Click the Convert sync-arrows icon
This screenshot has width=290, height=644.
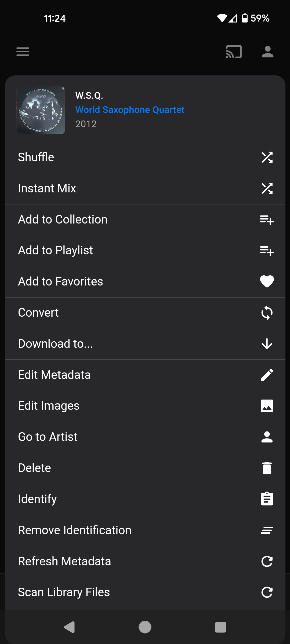(x=267, y=313)
